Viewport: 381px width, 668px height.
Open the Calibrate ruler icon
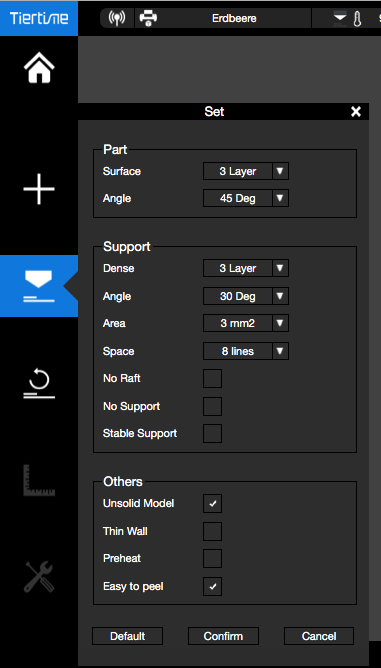39,481
